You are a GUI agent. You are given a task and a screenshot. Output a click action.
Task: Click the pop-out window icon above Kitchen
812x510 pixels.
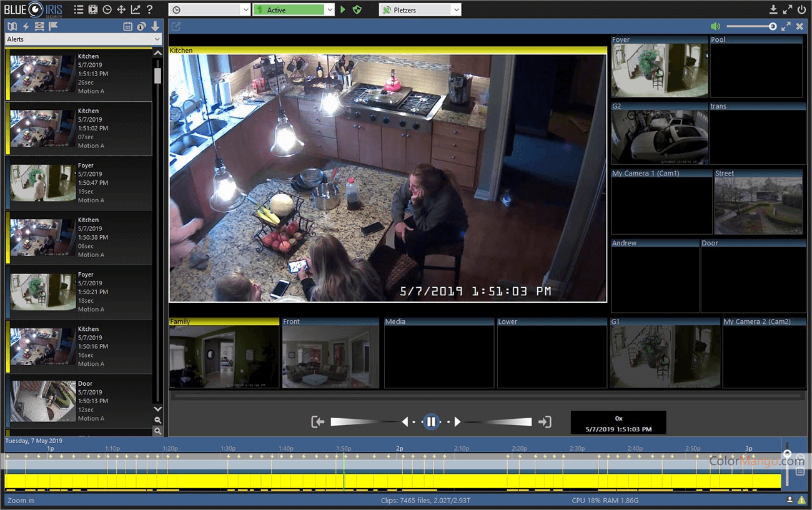pos(176,26)
